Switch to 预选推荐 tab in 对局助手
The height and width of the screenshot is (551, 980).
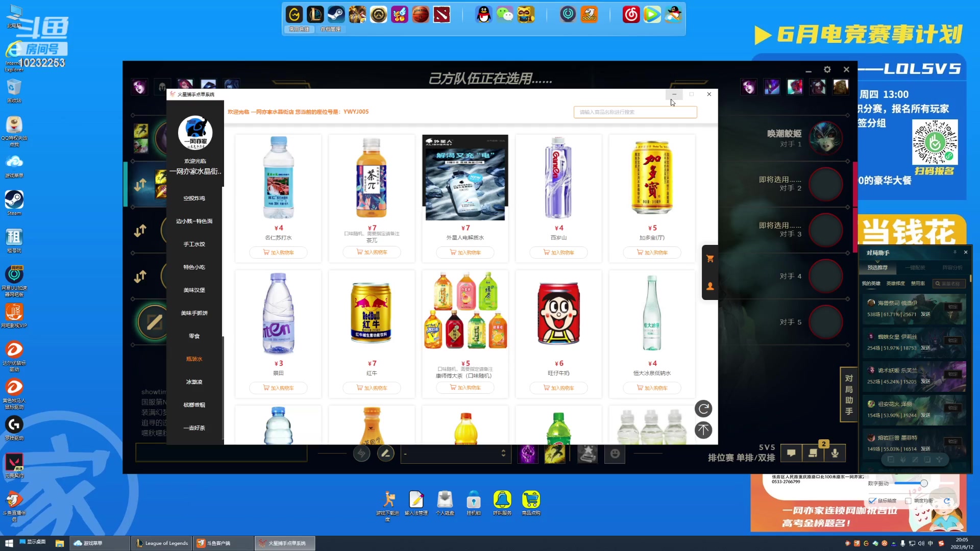click(x=877, y=268)
